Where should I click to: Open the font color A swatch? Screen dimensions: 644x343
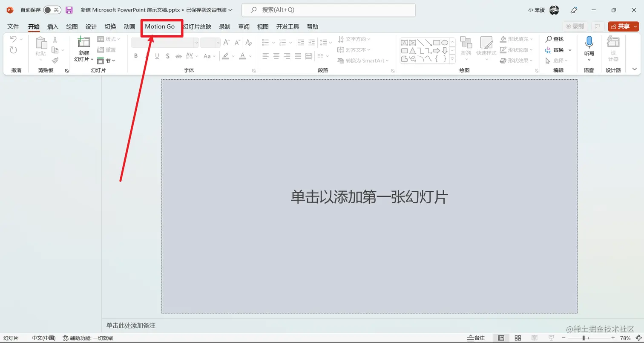point(242,56)
